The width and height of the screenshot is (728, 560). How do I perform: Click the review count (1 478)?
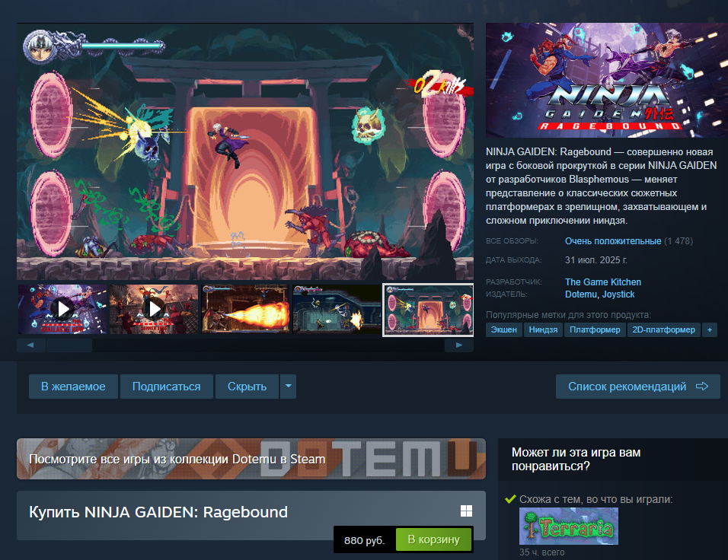point(679,240)
